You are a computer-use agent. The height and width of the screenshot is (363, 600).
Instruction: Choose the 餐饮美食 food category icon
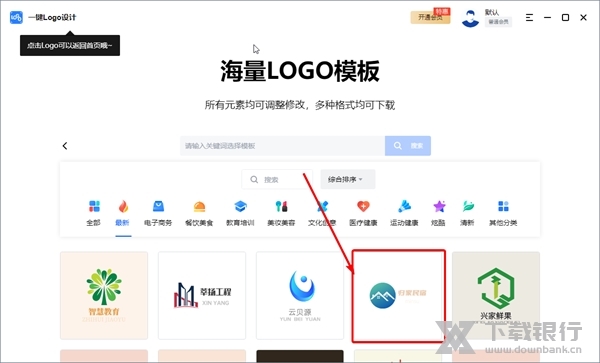[199, 207]
